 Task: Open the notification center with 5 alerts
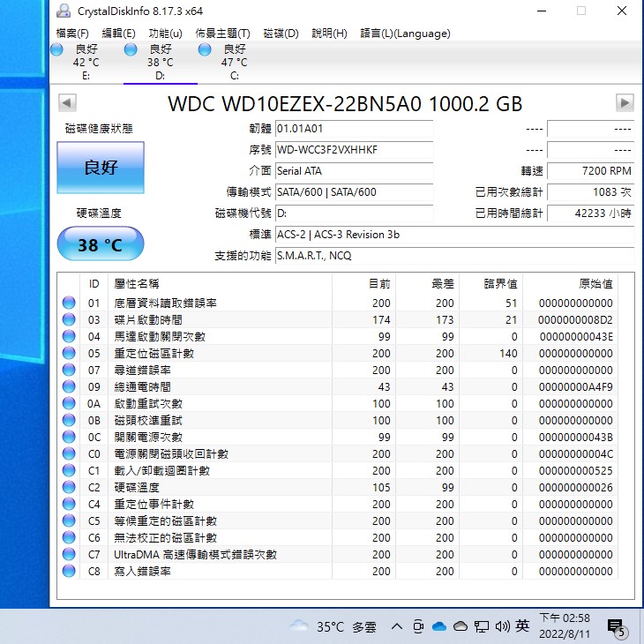coord(617,627)
